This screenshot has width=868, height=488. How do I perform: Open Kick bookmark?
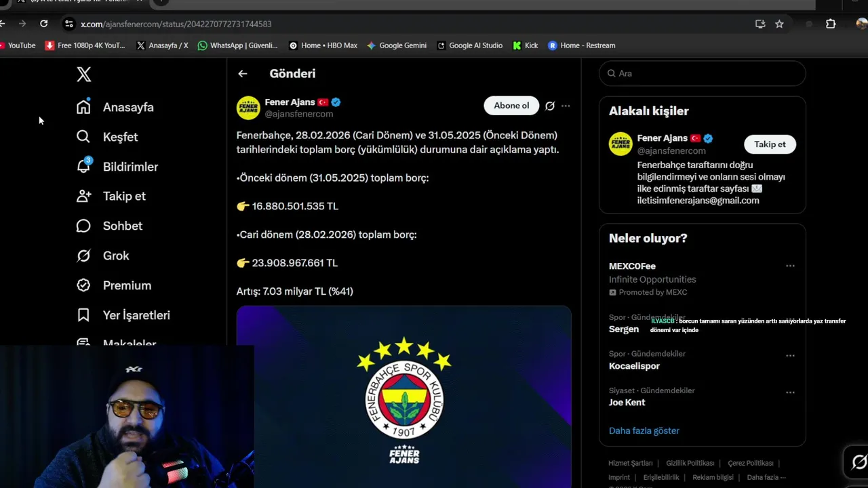point(526,45)
